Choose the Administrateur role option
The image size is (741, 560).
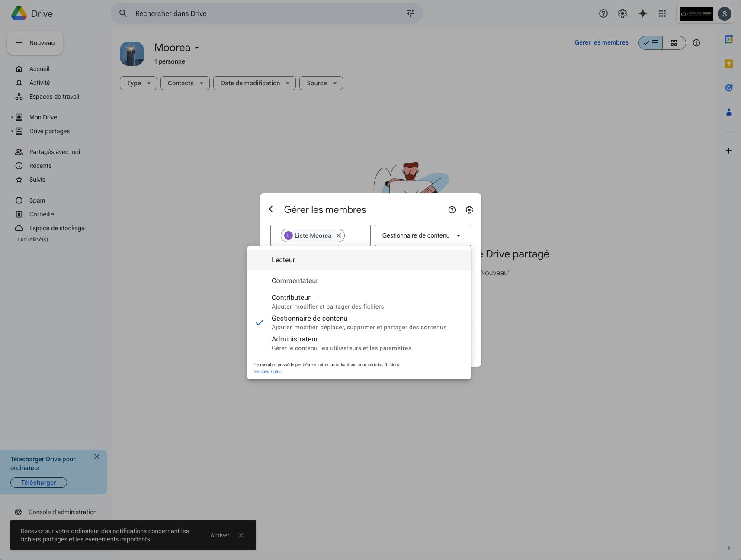[295, 339]
